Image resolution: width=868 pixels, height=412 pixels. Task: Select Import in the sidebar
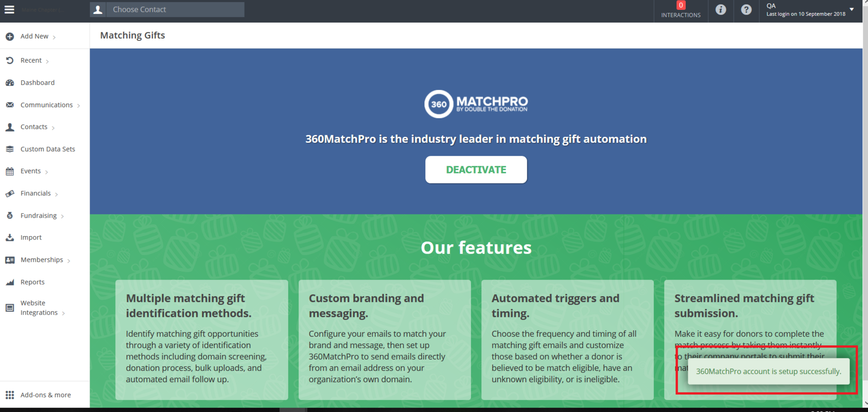pos(31,238)
